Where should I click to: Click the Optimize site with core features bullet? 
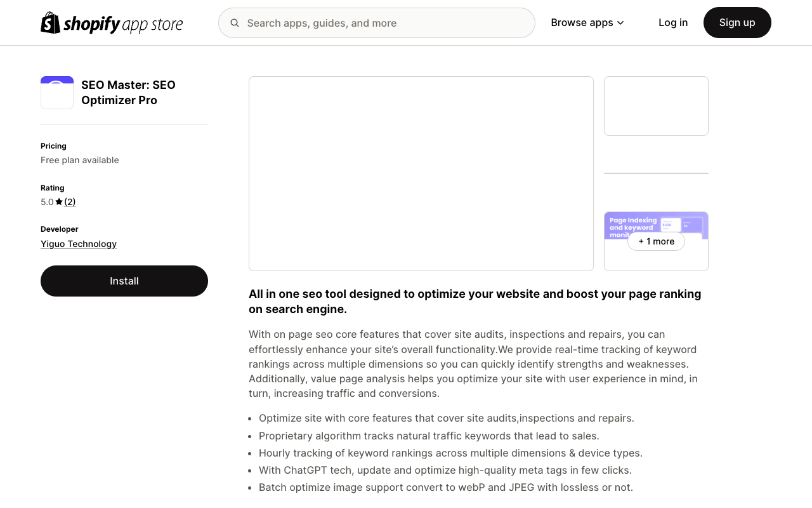(447, 418)
